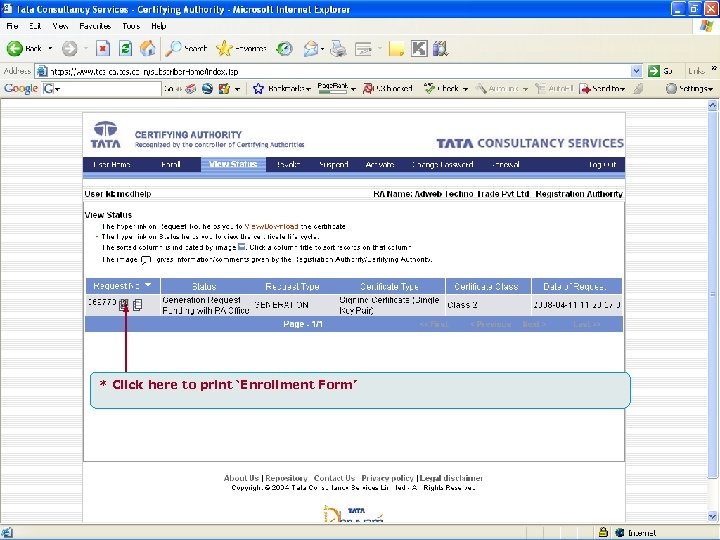Open the Back button history dropdown arrow
This screenshot has width=720, height=540.
pos(50,48)
